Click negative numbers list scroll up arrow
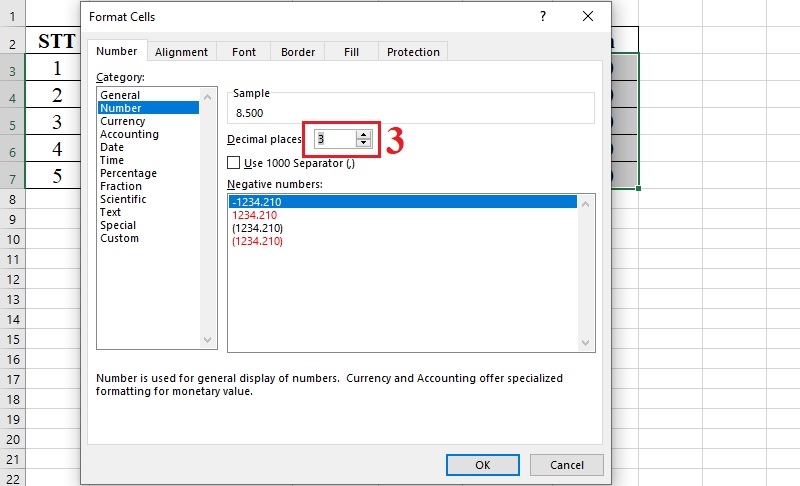The image size is (800, 486). (586, 204)
